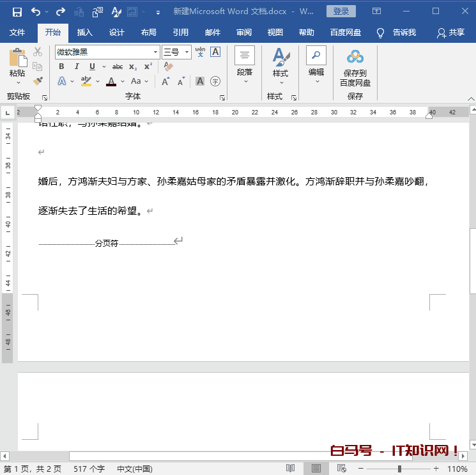The image size is (476, 475).
Task: Click the 保存到百度网盘 cloud icon
Action: point(355,57)
